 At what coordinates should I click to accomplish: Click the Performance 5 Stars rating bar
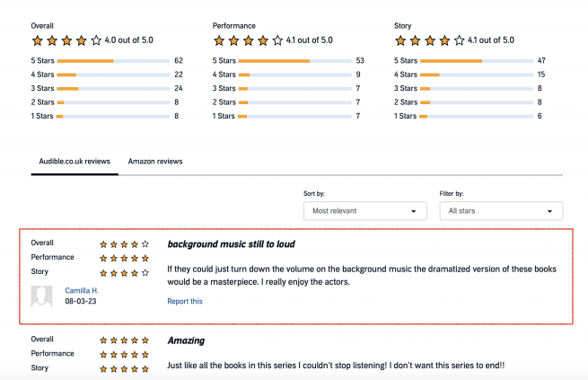click(294, 61)
